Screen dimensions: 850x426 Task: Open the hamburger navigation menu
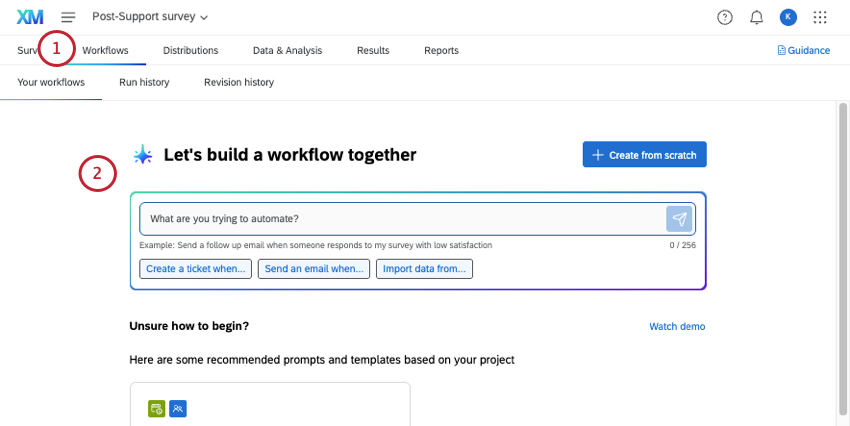[68, 17]
